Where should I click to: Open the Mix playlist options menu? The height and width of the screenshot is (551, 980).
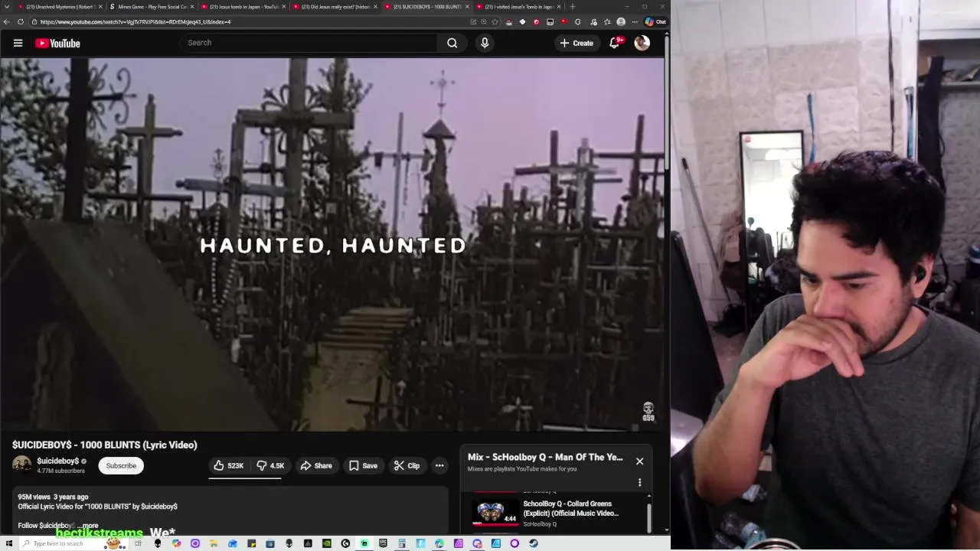click(x=639, y=482)
